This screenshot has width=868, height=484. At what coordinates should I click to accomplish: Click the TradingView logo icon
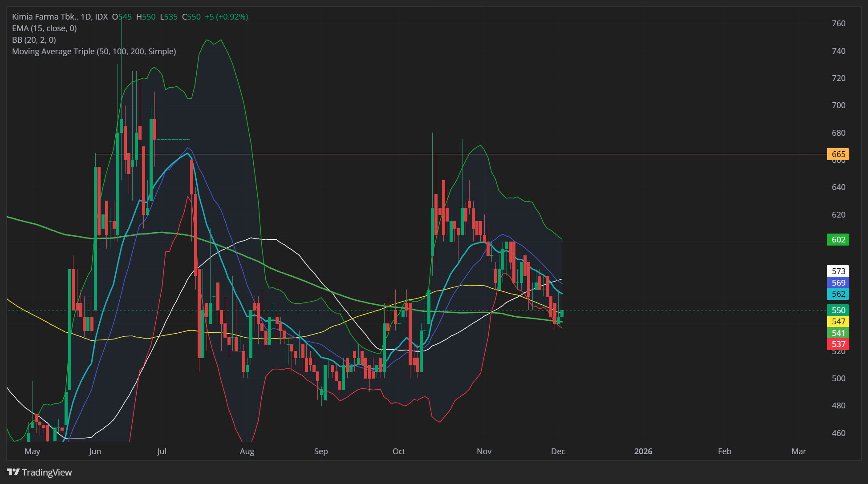(13, 472)
